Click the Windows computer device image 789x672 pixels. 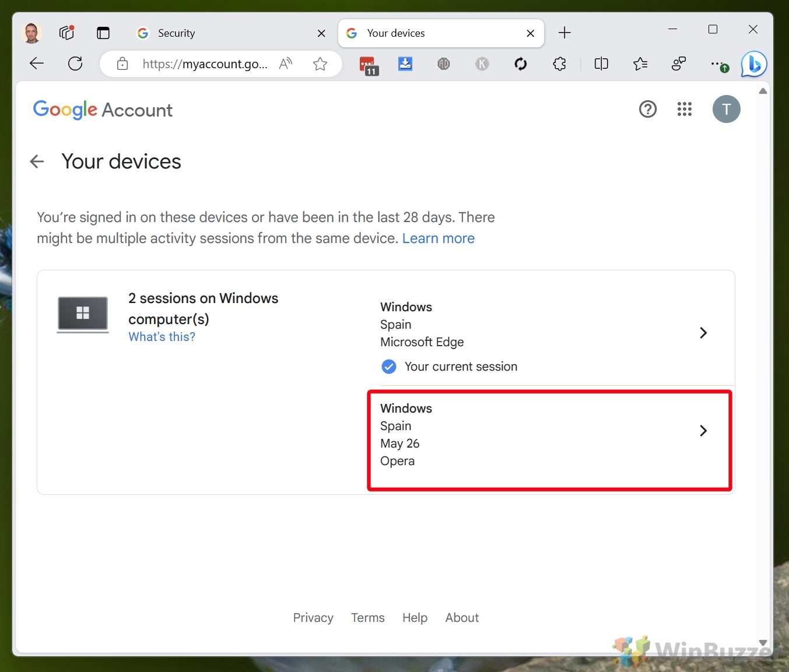click(x=83, y=315)
